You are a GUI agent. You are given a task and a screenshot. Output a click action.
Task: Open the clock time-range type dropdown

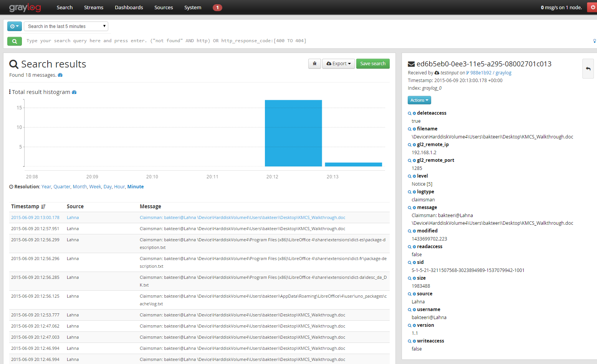(x=15, y=26)
